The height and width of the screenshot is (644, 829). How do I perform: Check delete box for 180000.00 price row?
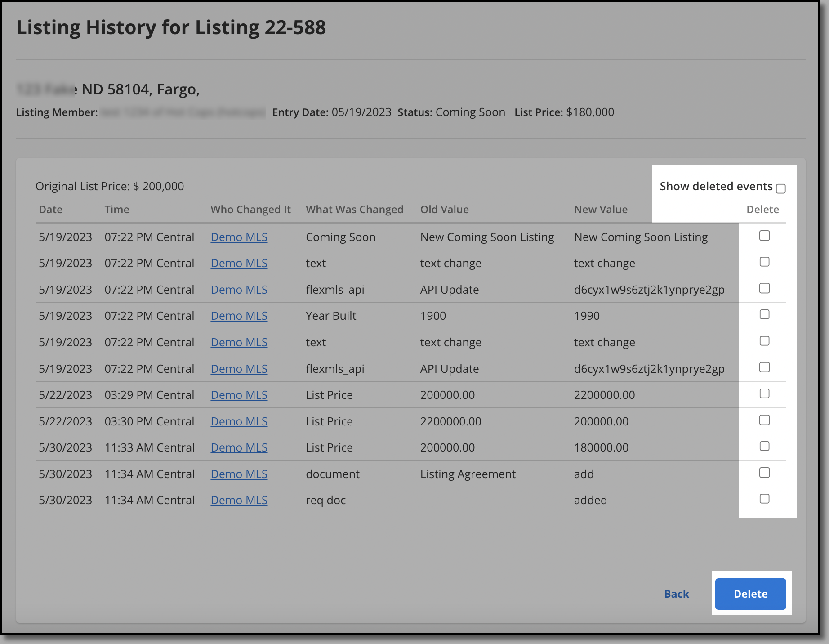coord(764,446)
